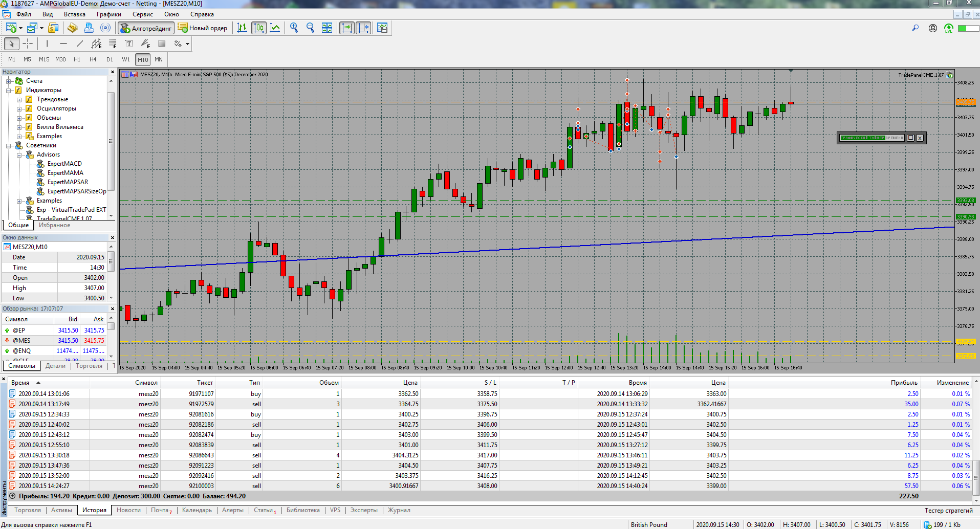The height and width of the screenshot is (529, 980).
Task: Switch chart to candlesticks icon
Action: pyautogui.click(x=259, y=28)
